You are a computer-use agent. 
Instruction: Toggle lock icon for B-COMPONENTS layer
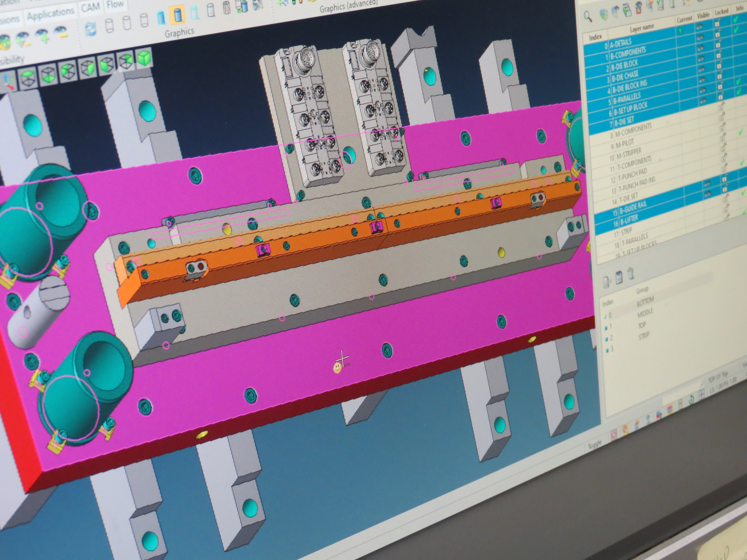tap(718, 33)
